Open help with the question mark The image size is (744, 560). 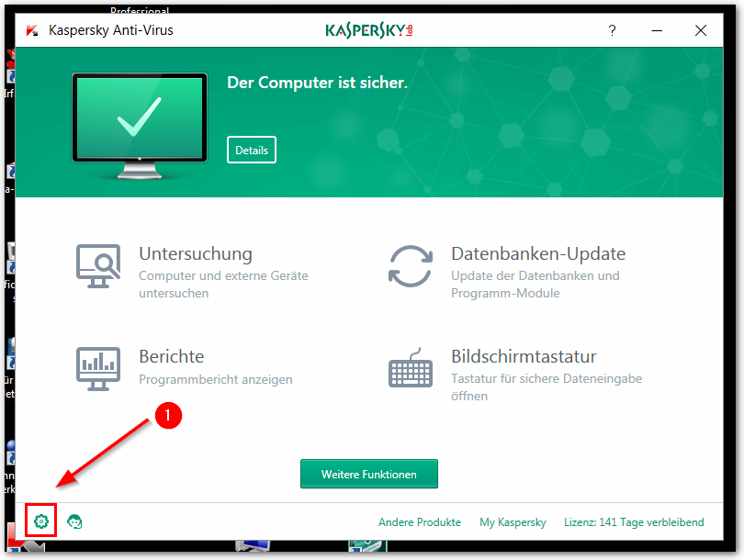click(x=612, y=31)
